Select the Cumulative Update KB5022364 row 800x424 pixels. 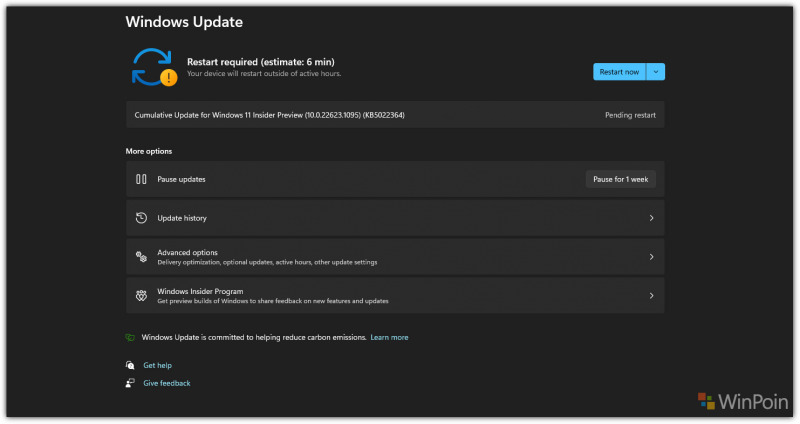coord(395,115)
